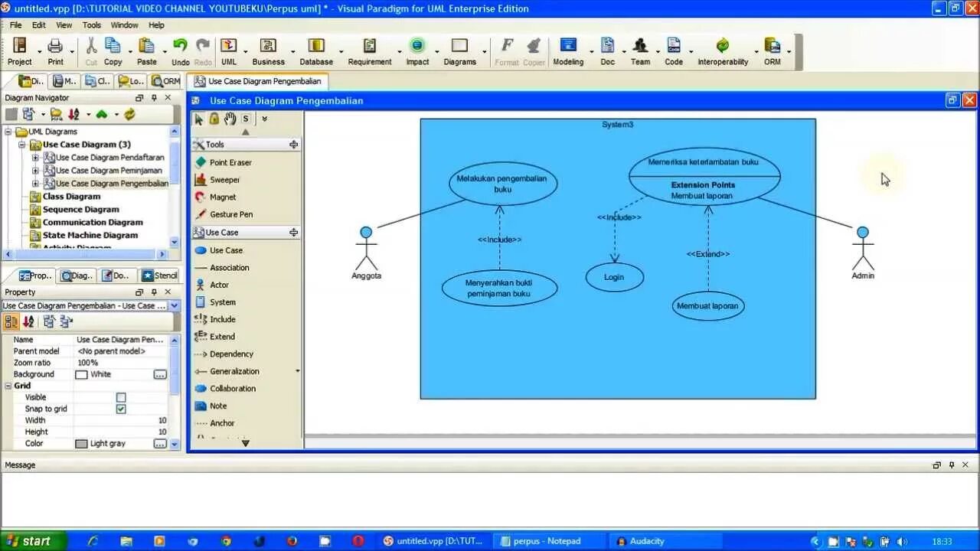980x551 pixels.
Task: Disable Snap to grid
Action: coord(120,408)
